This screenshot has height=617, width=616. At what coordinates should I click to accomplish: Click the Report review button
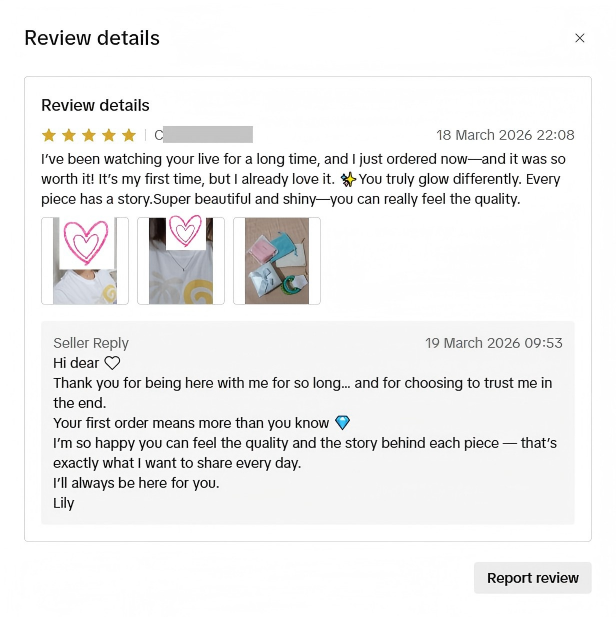tap(533, 578)
